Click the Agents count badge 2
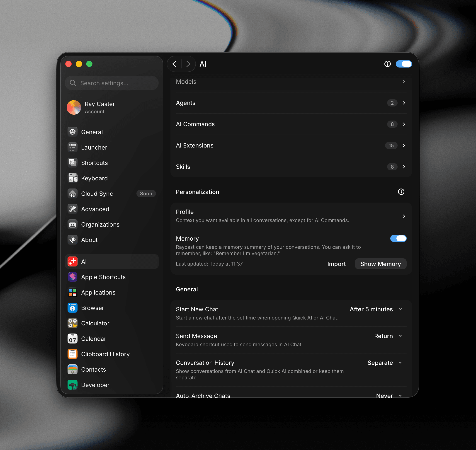This screenshot has height=450, width=476. pyautogui.click(x=392, y=103)
